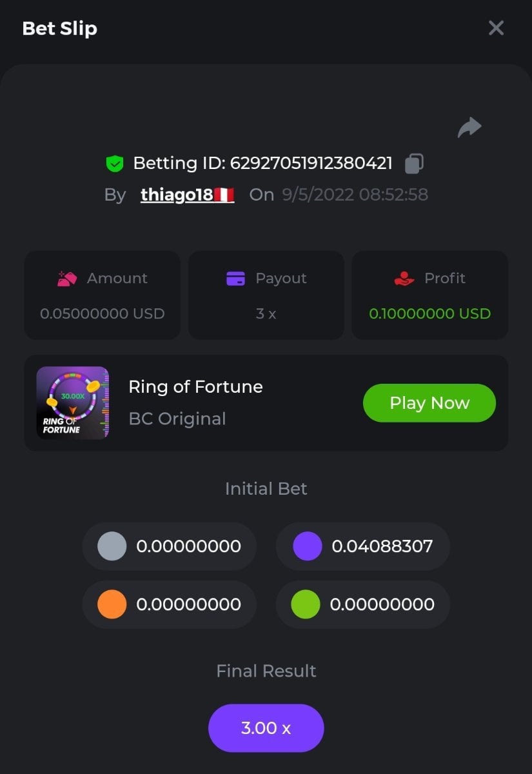This screenshot has width=532, height=774.
Task: Click the green profit amount 0.10000000 USD
Action: point(429,314)
